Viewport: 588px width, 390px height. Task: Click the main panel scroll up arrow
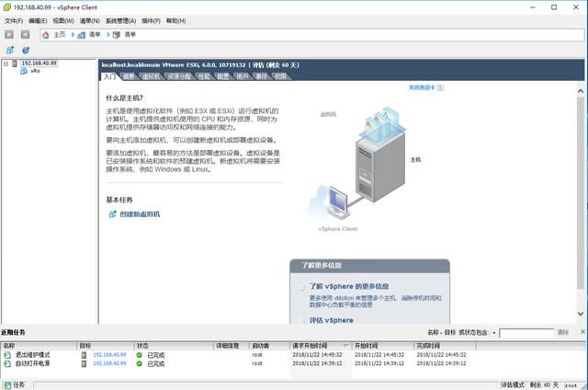[581, 91]
